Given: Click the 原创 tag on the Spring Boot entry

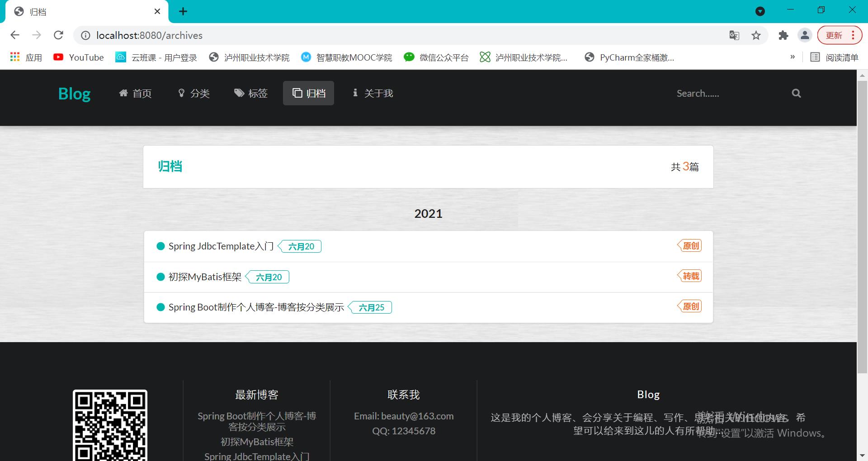Looking at the screenshot, I should pyautogui.click(x=689, y=306).
